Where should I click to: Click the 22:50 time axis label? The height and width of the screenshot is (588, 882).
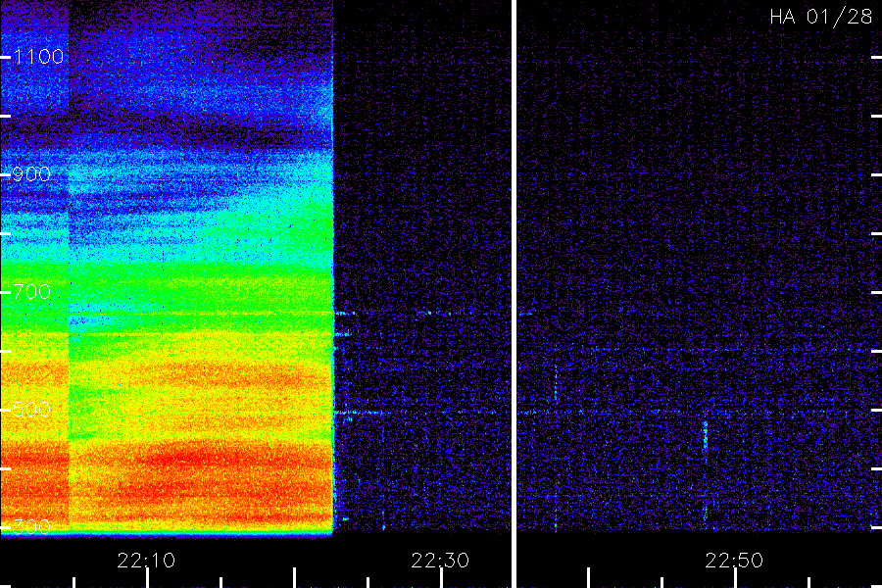734,561
